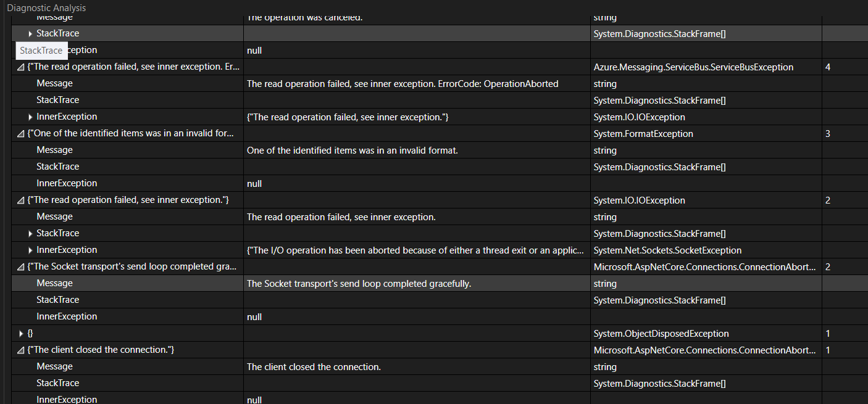Collapse the client closed the connection row

[x=22, y=350]
